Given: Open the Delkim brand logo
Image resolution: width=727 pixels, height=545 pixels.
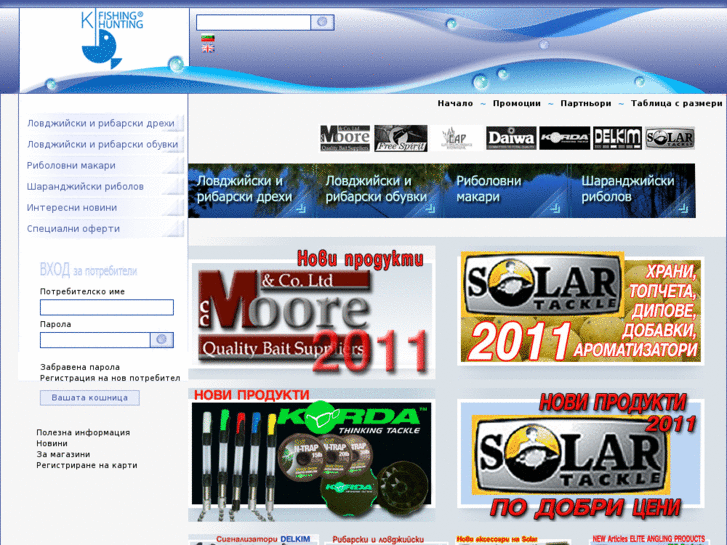Looking at the screenshot, I should click(617, 138).
